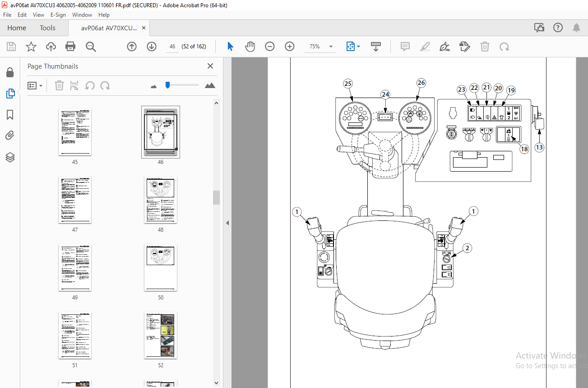The width and height of the screenshot is (588, 388).
Task: Rotate pages counterclockwise in thumbnails panel
Action: (x=90, y=85)
